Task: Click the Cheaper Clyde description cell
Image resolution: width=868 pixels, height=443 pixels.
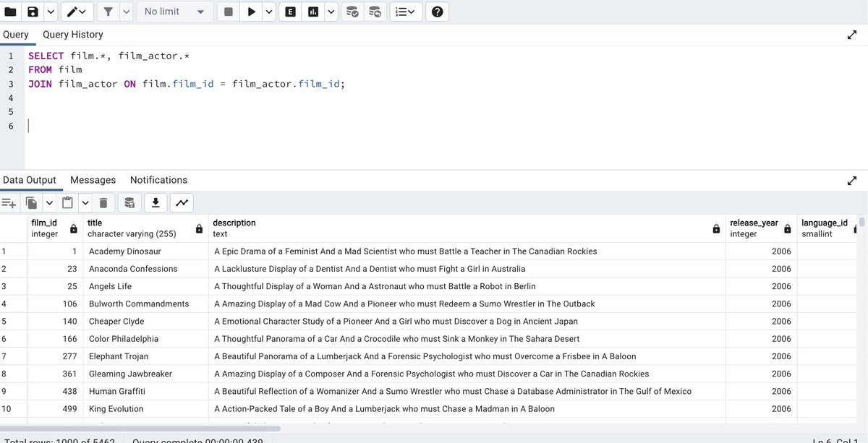Action: click(x=467, y=322)
